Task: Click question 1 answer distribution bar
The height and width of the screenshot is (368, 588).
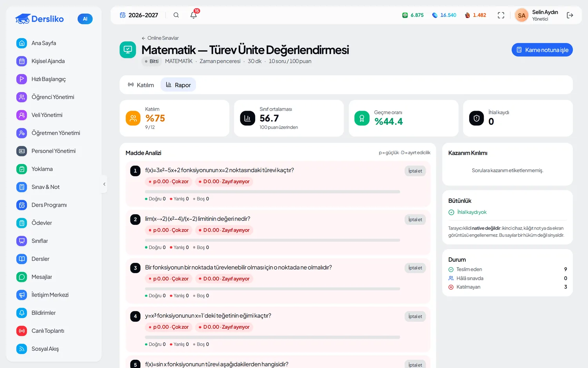Action: (x=272, y=192)
